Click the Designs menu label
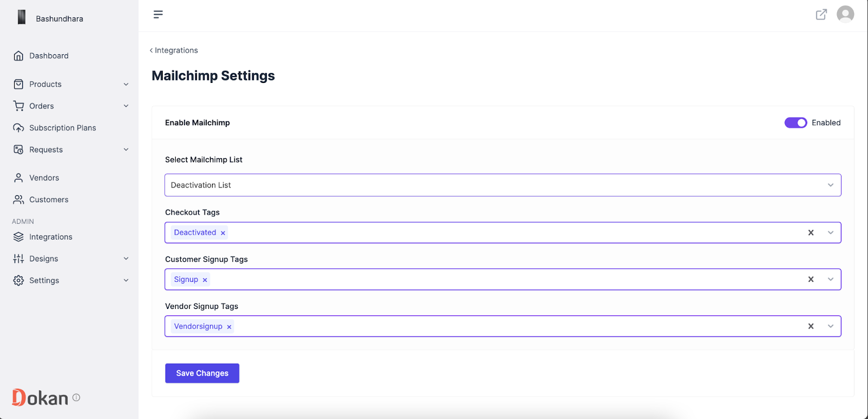 (x=43, y=259)
